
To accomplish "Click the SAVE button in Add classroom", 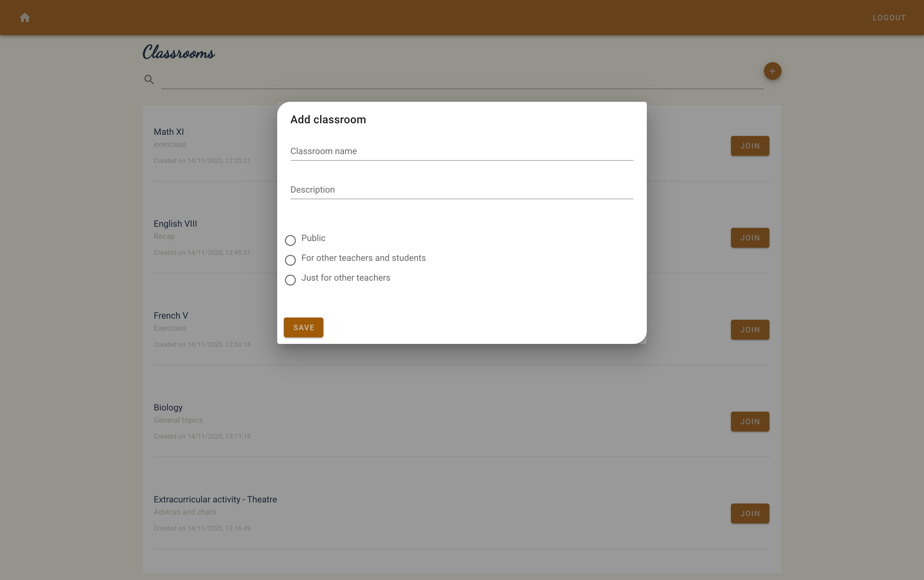I will click(303, 327).
